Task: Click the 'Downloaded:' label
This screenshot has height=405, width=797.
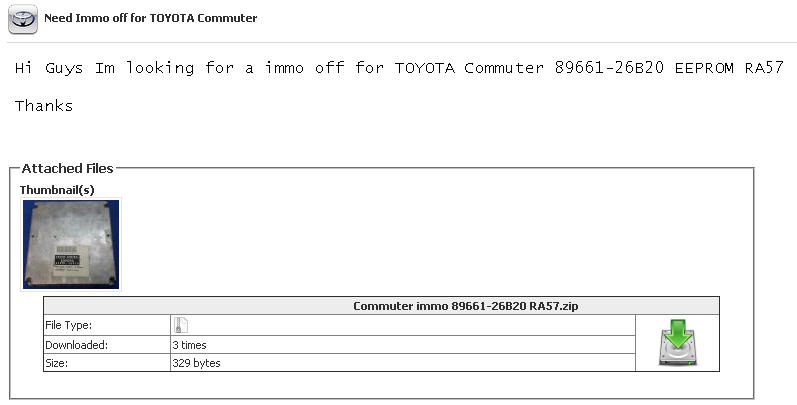Action: 77,344
